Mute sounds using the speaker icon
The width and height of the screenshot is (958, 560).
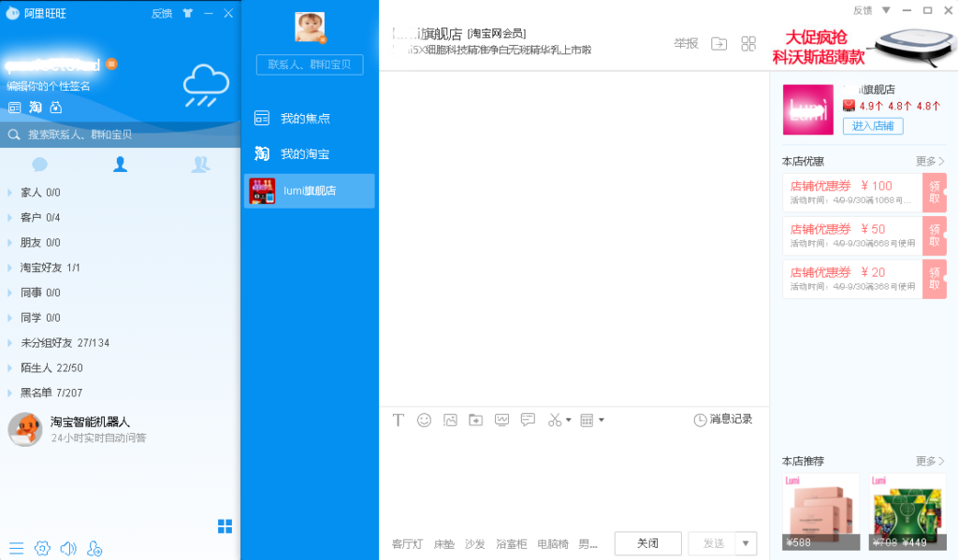(x=67, y=549)
